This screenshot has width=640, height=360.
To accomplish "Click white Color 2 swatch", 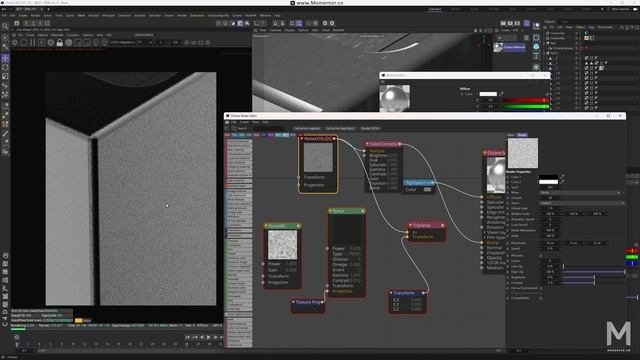I will (548, 182).
